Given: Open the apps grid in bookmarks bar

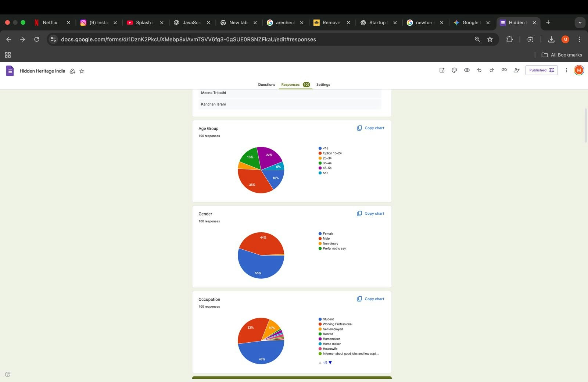Looking at the screenshot, I should (8, 55).
